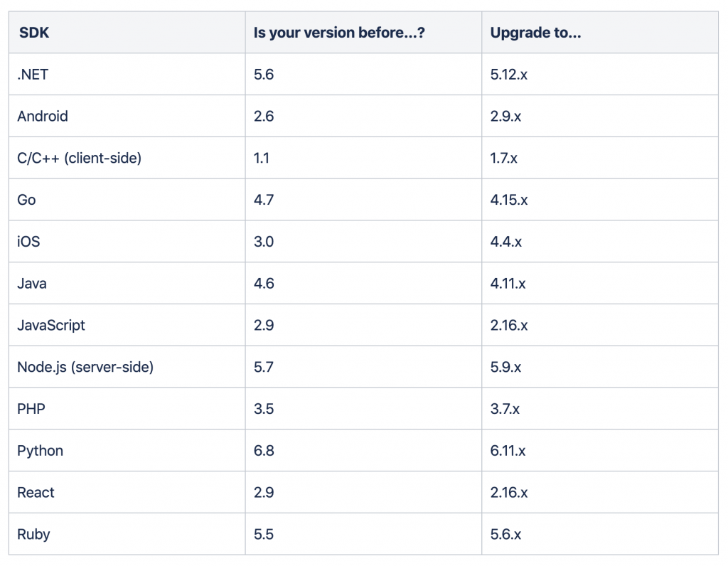Image resolution: width=728 pixels, height=566 pixels.
Task: Click the C/C++ (client-side) cell
Action: pos(79,158)
